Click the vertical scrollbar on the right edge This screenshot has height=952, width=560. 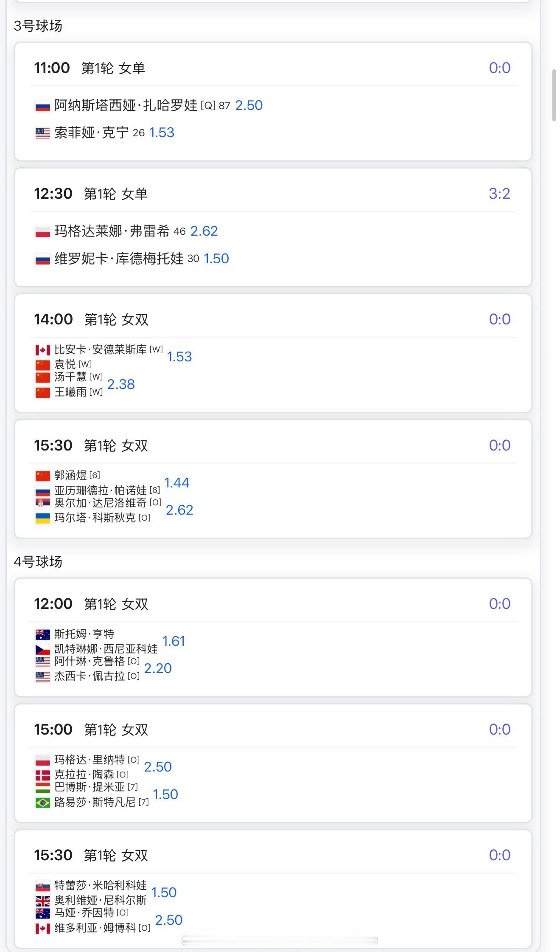(x=554, y=96)
